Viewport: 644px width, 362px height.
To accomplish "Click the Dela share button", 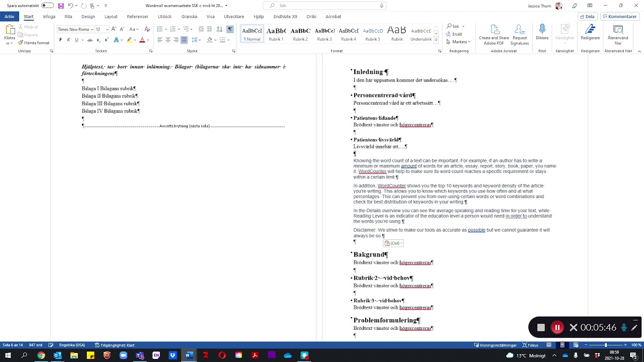I will (x=587, y=17).
